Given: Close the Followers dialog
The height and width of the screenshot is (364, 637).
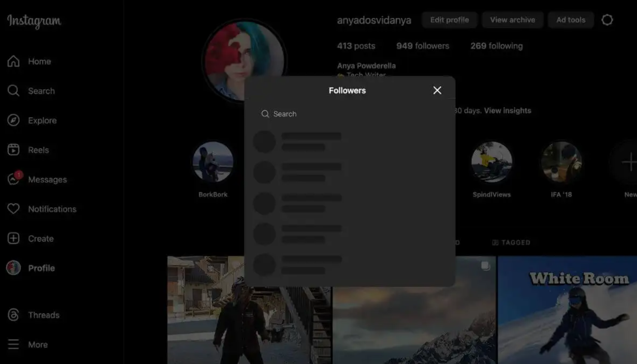Looking at the screenshot, I should (x=437, y=90).
